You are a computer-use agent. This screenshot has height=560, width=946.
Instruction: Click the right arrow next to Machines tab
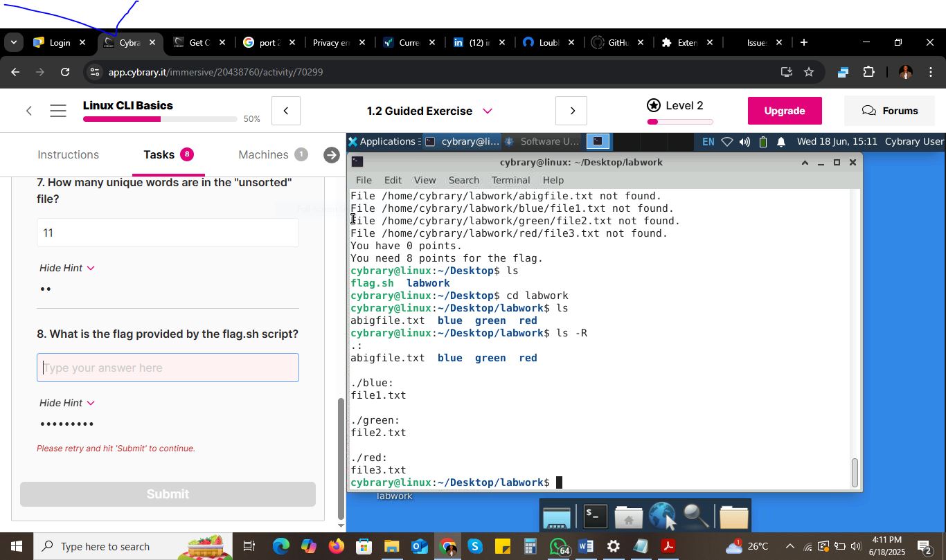(x=332, y=155)
